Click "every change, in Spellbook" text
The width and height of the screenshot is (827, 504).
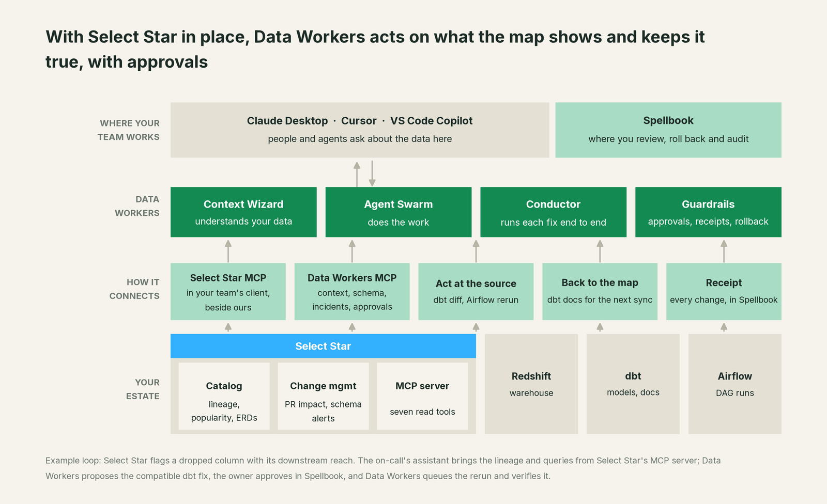pos(724,300)
